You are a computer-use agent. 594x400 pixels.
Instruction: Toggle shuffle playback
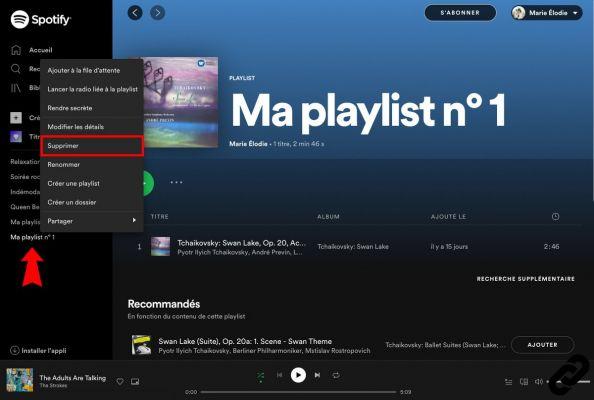pos(261,375)
